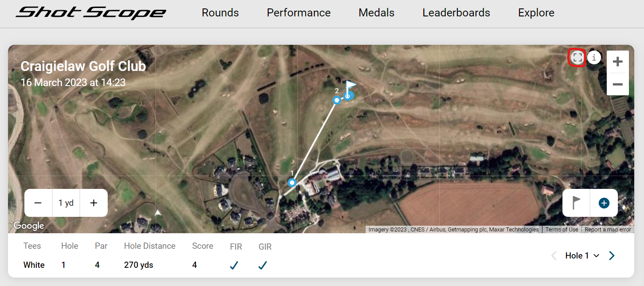Select the flag pin placement tool

pyautogui.click(x=576, y=203)
